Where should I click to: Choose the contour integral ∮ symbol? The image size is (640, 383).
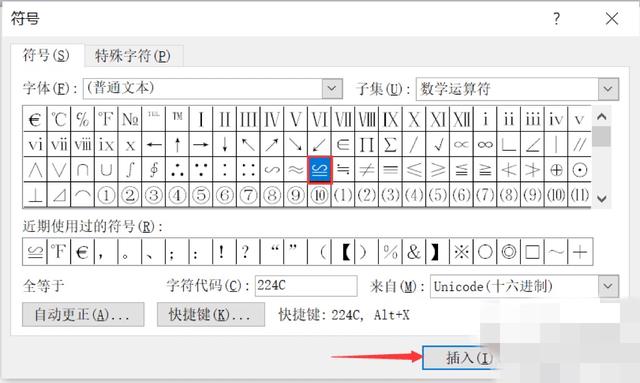click(x=153, y=170)
